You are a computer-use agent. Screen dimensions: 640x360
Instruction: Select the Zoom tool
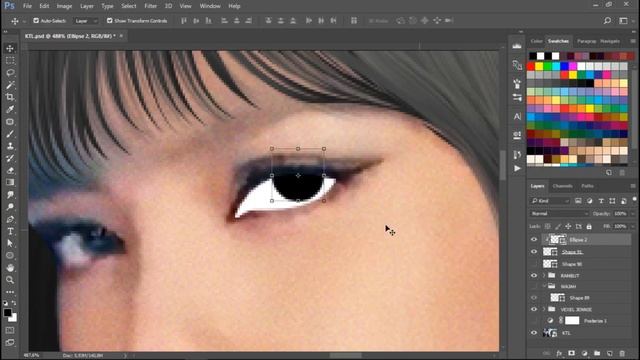[x=10, y=280]
